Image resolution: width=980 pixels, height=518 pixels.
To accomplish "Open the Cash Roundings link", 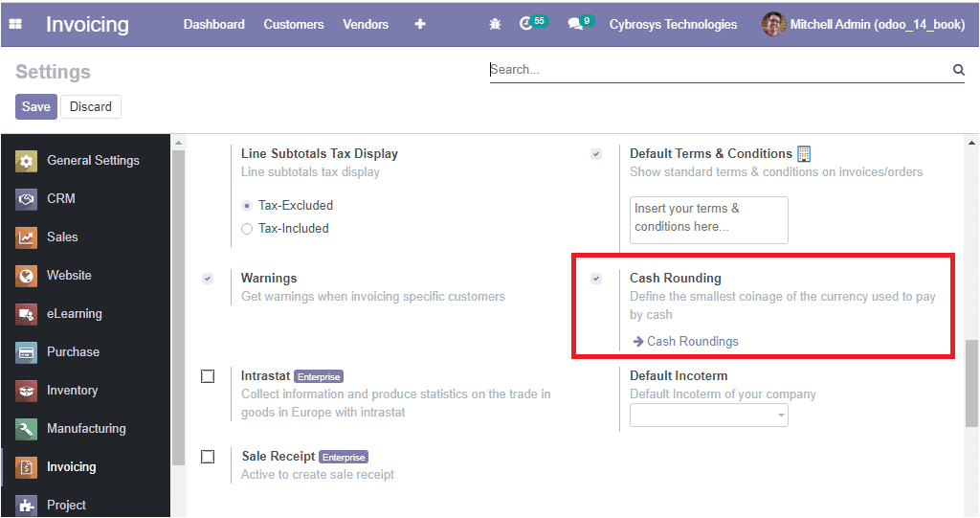I will tap(693, 342).
